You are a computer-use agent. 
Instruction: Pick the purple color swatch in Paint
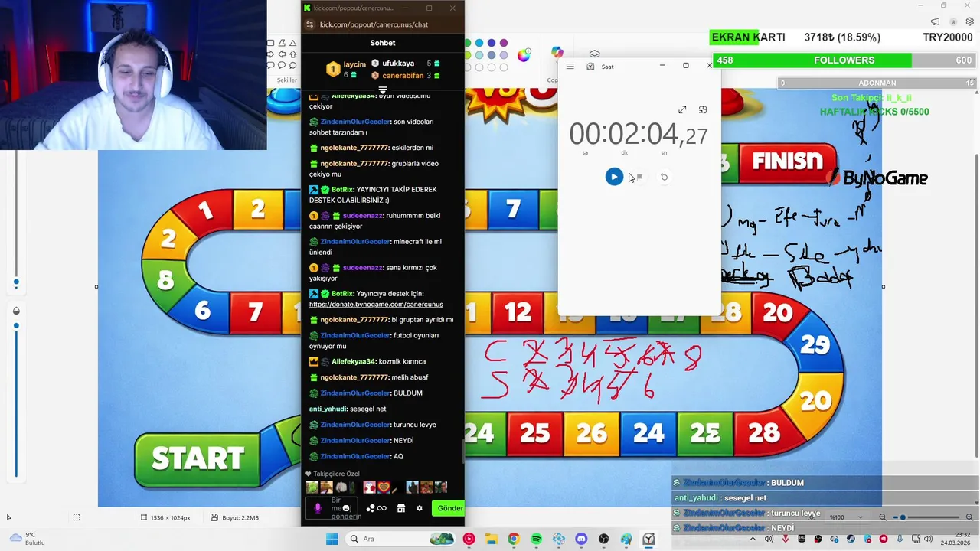coord(504,43)
